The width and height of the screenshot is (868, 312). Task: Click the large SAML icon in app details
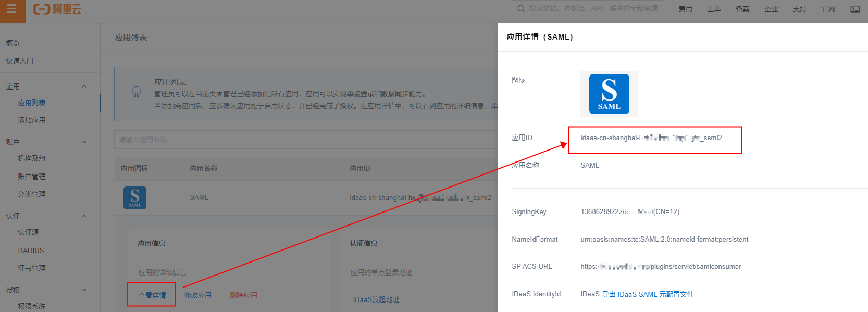609,94
